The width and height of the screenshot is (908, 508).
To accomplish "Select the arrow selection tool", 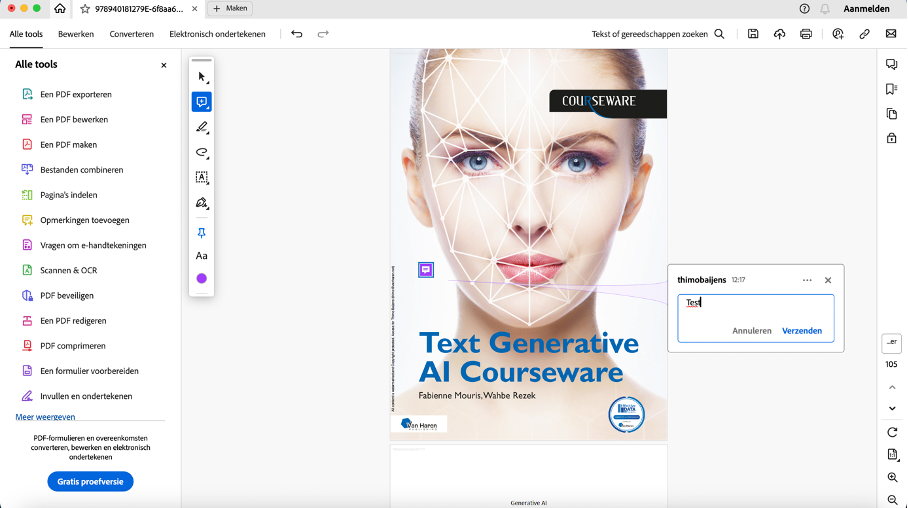I will 202,77.
